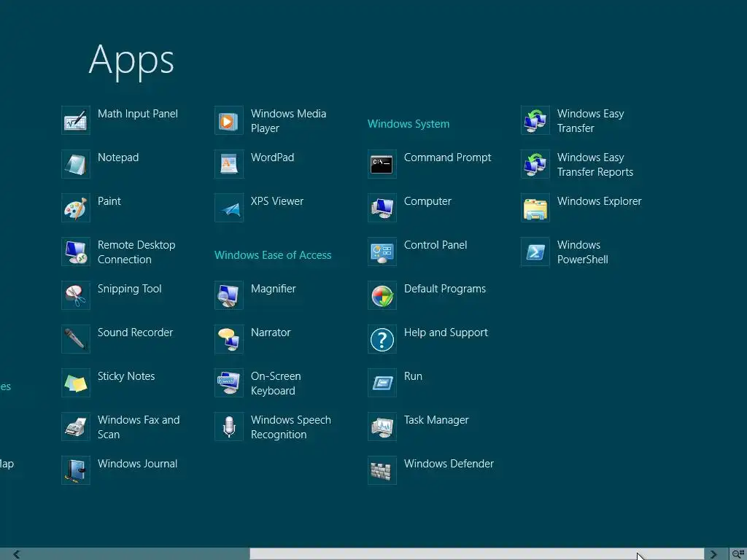
Task: Open the Default Programs icon
Action: click(382, 296)
